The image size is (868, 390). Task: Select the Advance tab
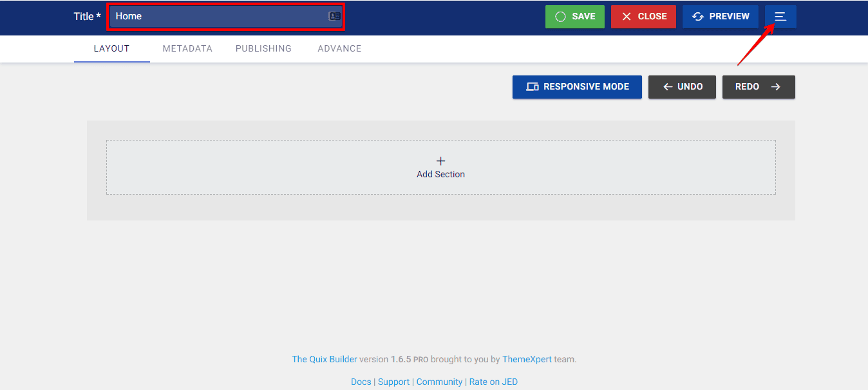[x=339, y=48]
